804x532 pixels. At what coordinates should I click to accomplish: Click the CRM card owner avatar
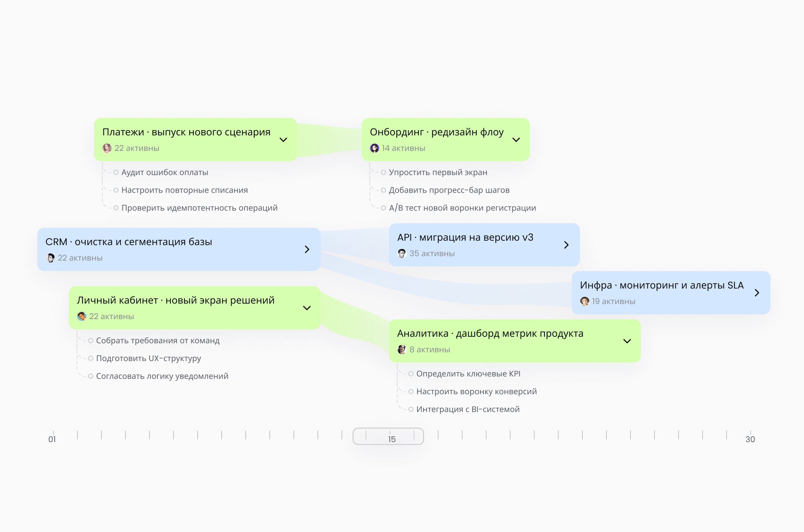pyautogui.click(x=50, y=258)
